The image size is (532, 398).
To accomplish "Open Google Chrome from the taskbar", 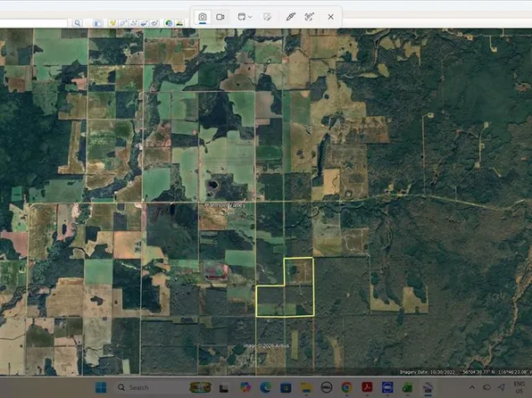I will (x=346, y=387).
